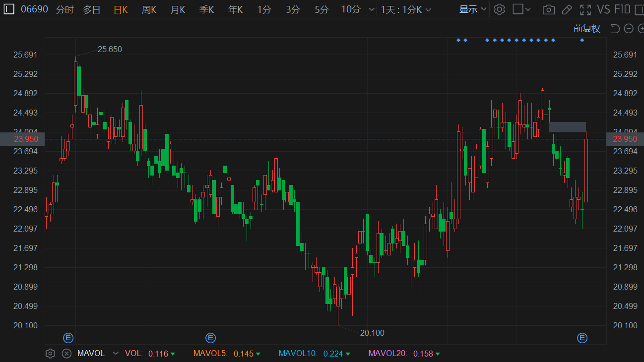
Task: Click the 25.650 high price label
Action: click(110, 49)
